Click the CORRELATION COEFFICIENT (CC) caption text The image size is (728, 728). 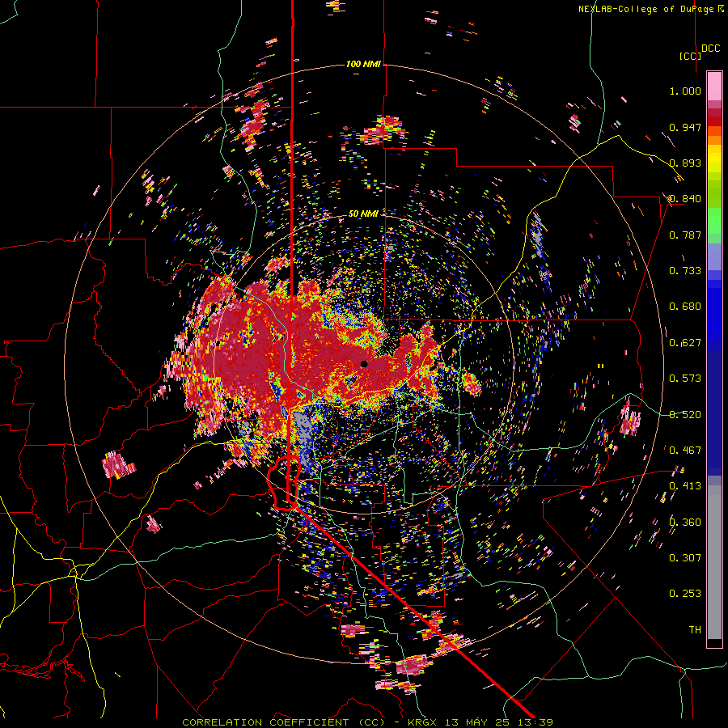click(284, 722)
